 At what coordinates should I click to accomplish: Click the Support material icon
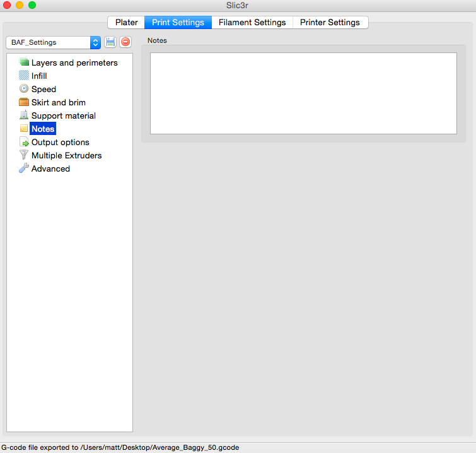[24, 115]
